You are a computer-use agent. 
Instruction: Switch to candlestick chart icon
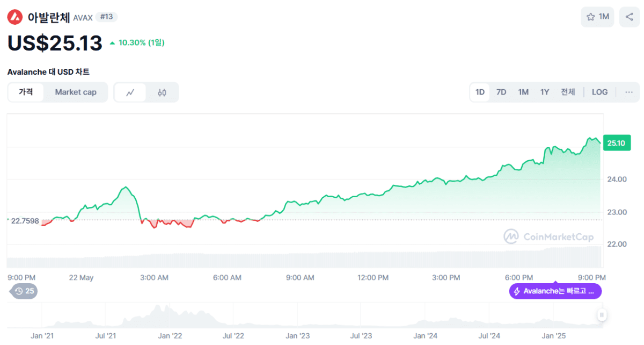point(162,92)
